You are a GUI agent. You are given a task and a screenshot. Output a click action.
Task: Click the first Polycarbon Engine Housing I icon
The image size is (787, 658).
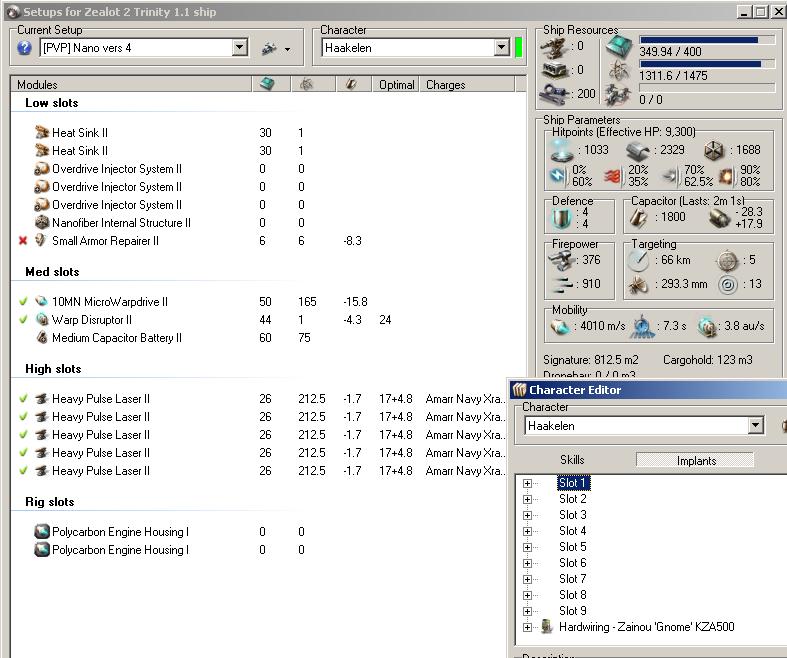[41, 532]
